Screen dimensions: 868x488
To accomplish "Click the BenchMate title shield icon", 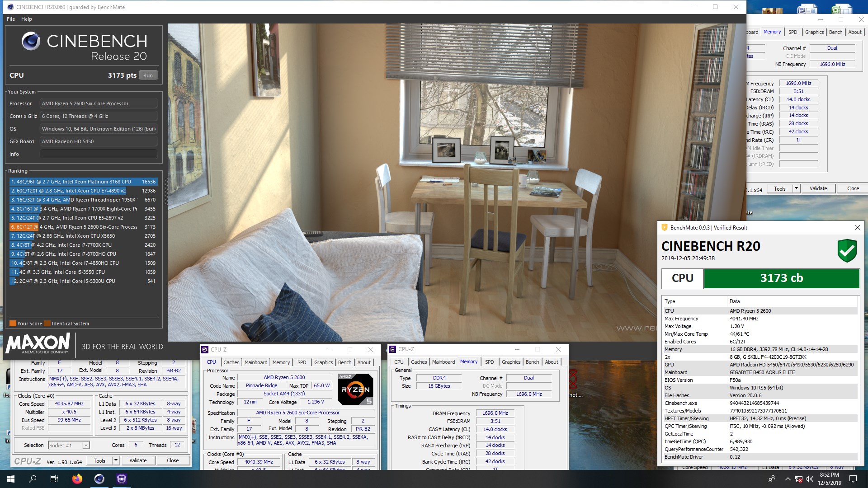I will (x=664, y=227).
